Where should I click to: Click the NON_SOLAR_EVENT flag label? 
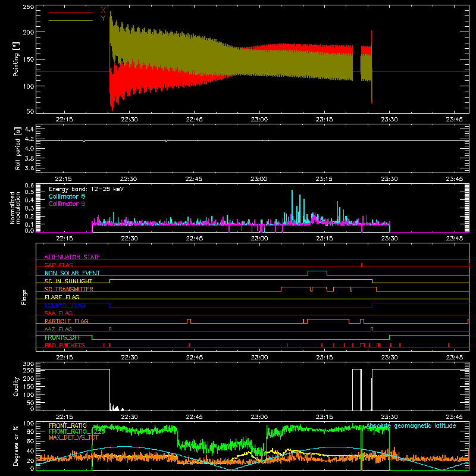pyautogui.click(x=72, y=273)
